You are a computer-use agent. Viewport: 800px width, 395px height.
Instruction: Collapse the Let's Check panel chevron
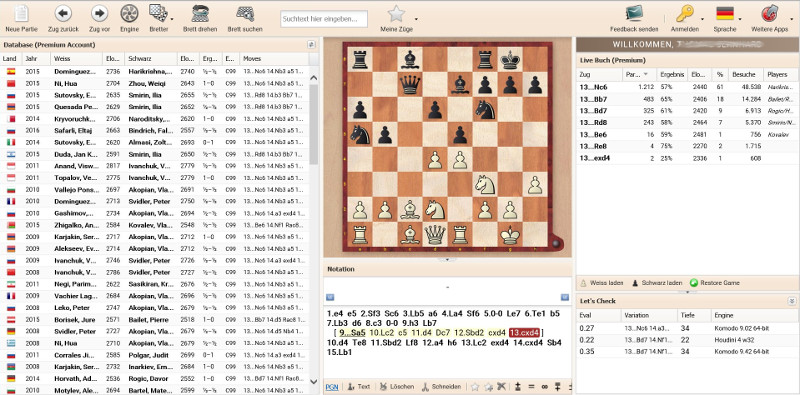click(x=791, y=301)
